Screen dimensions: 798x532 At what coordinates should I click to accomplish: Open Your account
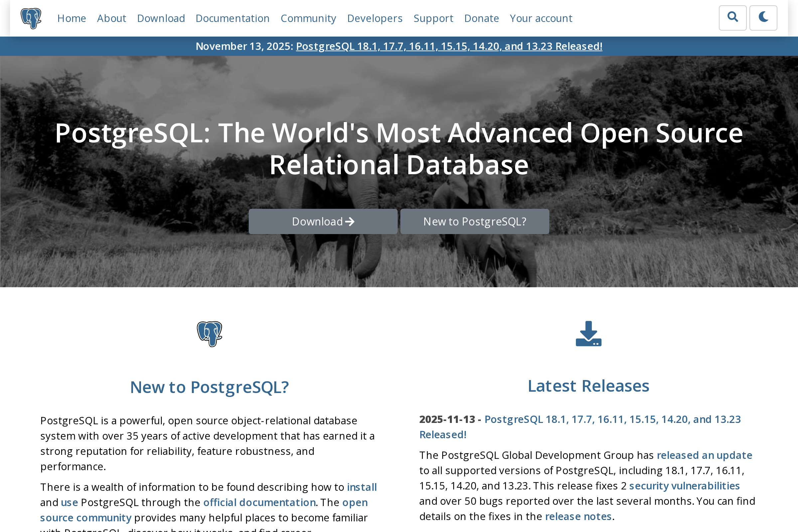541,18
